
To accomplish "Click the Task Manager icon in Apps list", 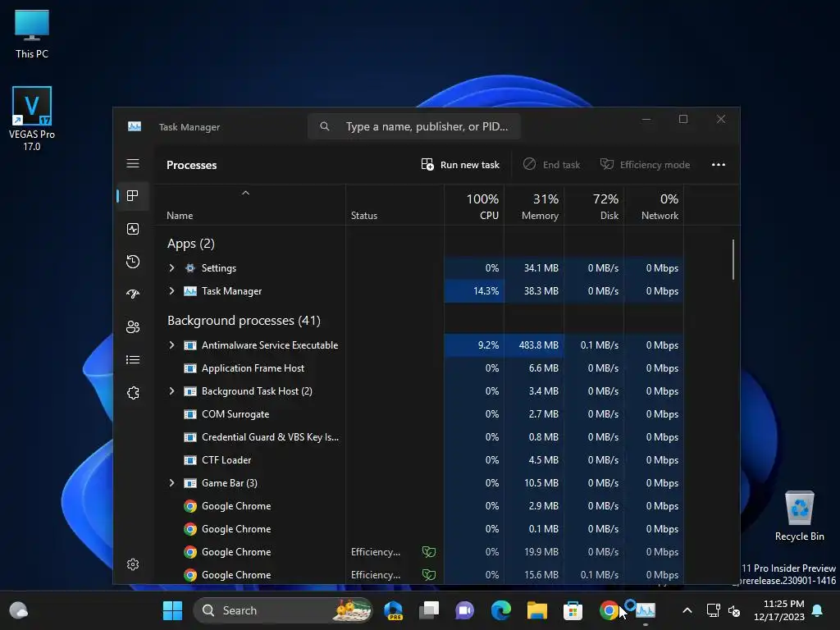I will tap(190, 291).
